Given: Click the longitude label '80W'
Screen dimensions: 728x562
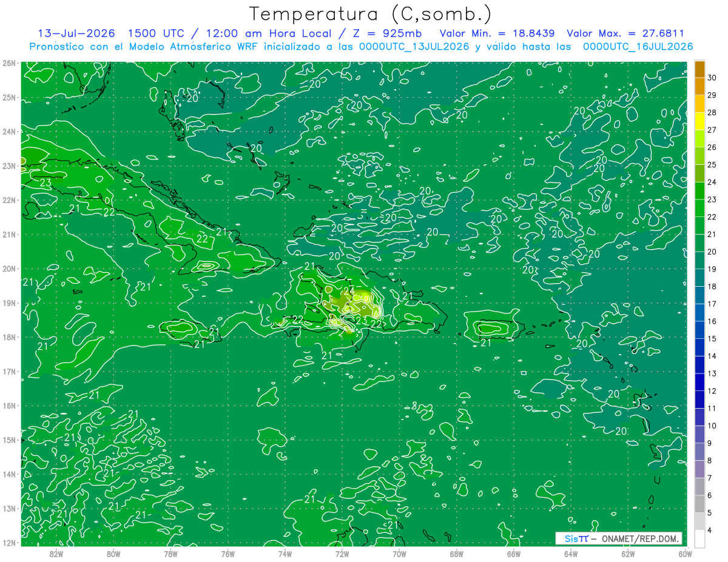Looking at the screenshot, I should pyautogui.click(x=113, y=554).
